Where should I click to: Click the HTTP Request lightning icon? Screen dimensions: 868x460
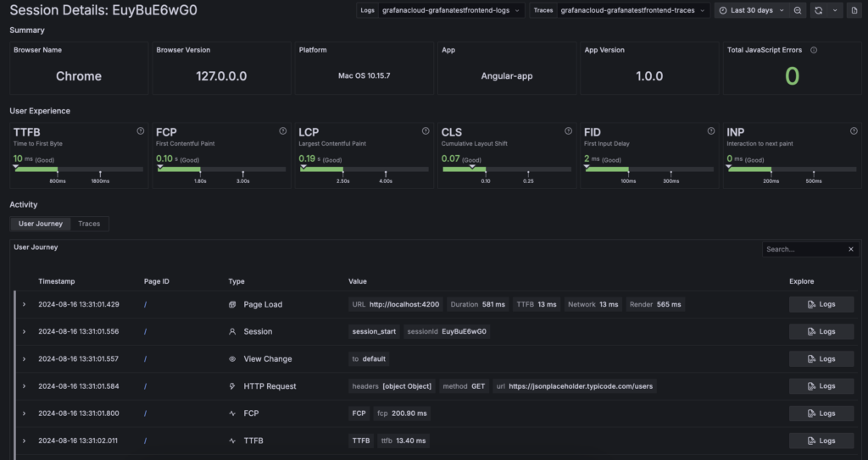pyautogui.click(x=232, y=386)
